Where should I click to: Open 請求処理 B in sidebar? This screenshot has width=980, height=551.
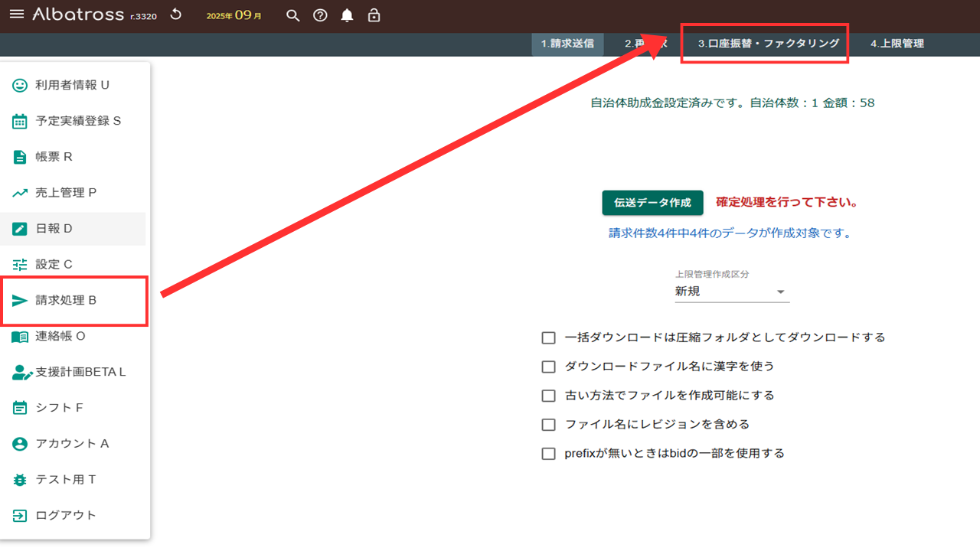point(66,300)
